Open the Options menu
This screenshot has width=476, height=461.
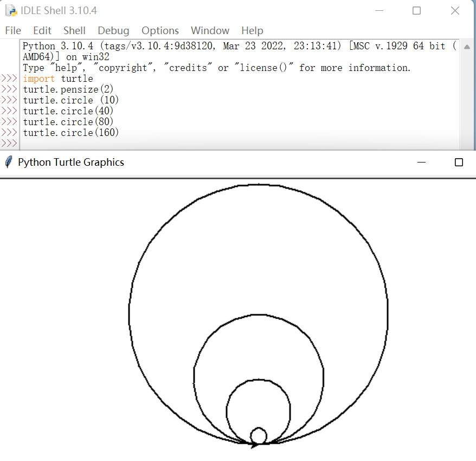point(160,30)
